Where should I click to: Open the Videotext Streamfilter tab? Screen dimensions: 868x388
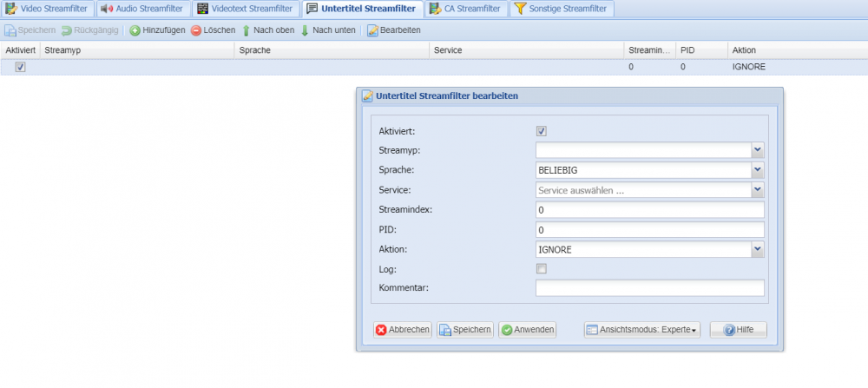point(247,9)
